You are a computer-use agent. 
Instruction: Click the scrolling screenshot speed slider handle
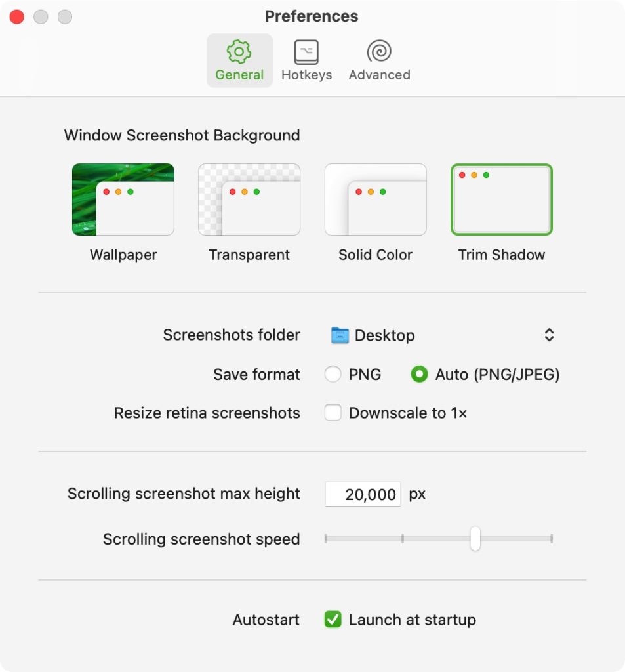[x=475, y=539]
